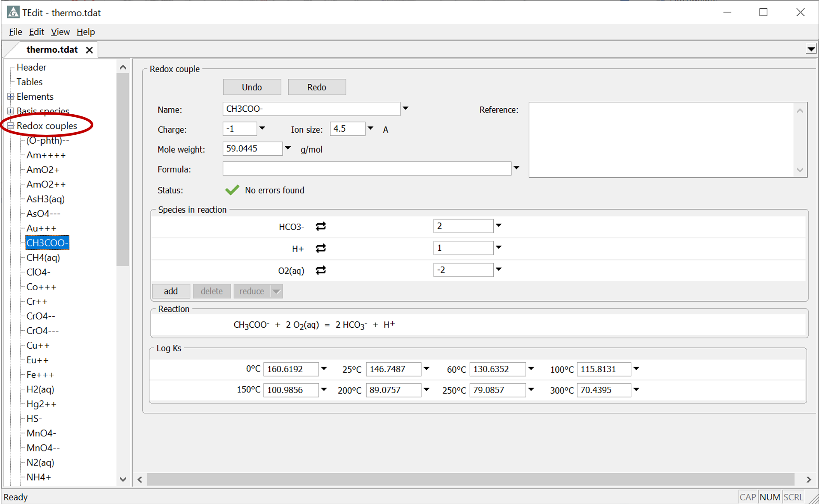The width and height of the screenshot is (820, 504).
Task: Open the Help menu
Action: point(86,32)
